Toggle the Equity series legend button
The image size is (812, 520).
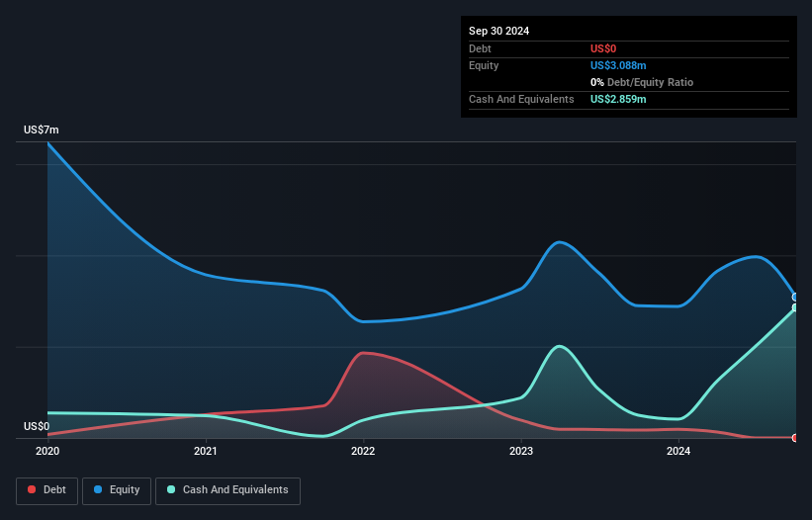(x=117, y=490)
